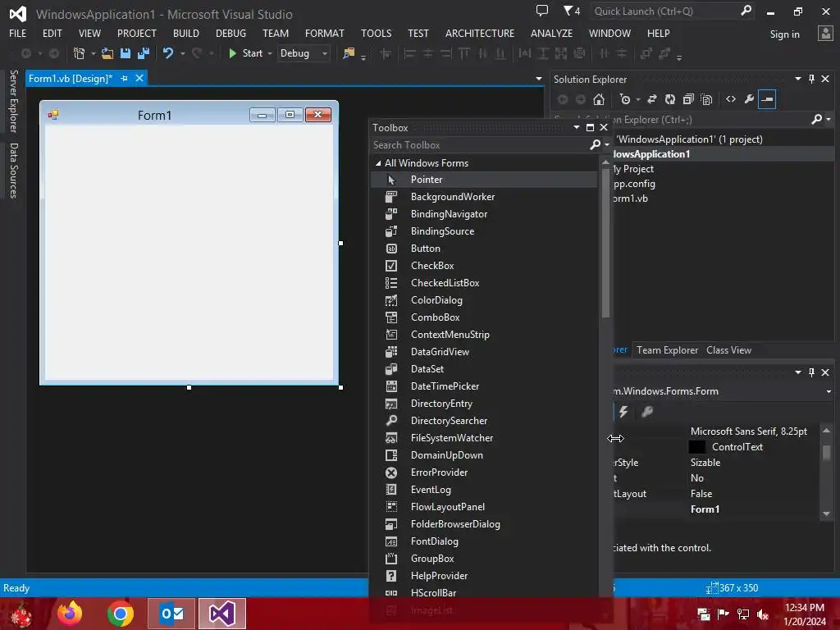Click Pending Changes Filter clock icon in Solution Explorer
This screenshot has height=630, width=840.
[624, 99]
